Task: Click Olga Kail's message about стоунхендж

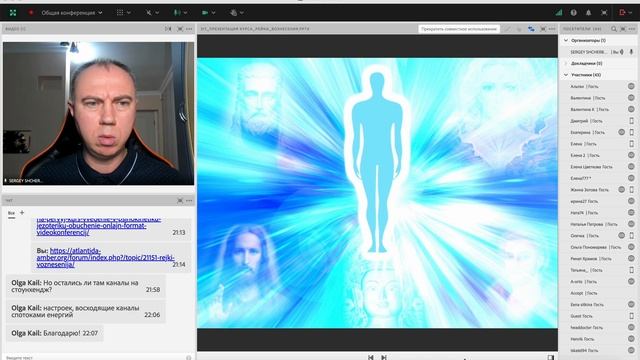Action: (x=86, y=286)
